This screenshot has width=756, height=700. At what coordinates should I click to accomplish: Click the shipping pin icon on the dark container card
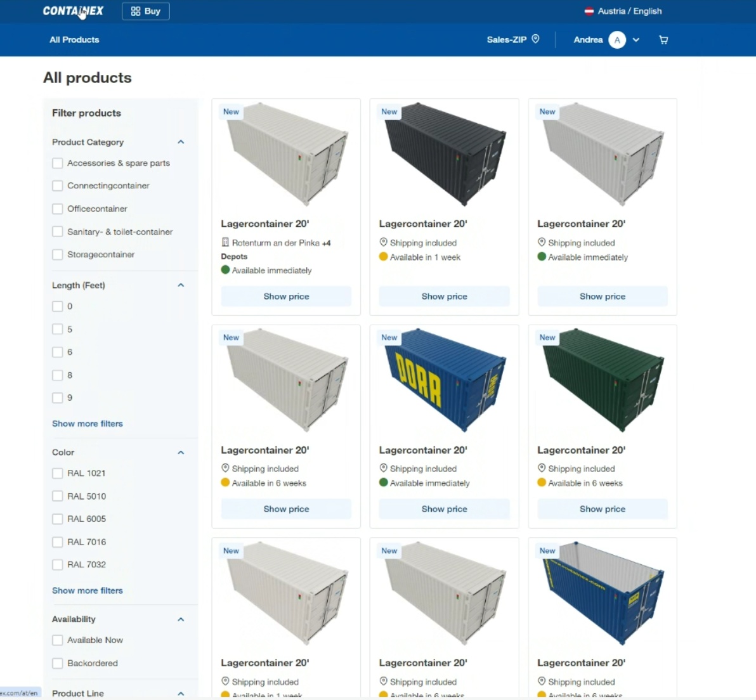point(383,242)
